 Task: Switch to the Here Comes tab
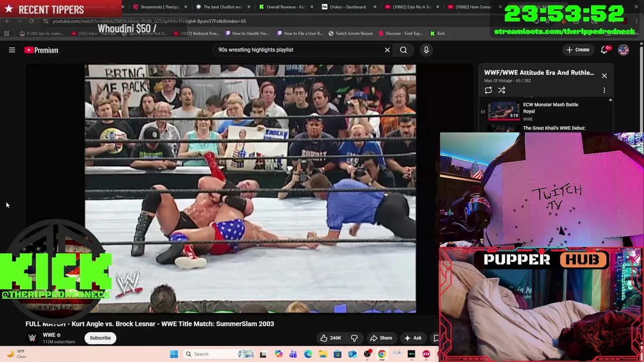471,7
